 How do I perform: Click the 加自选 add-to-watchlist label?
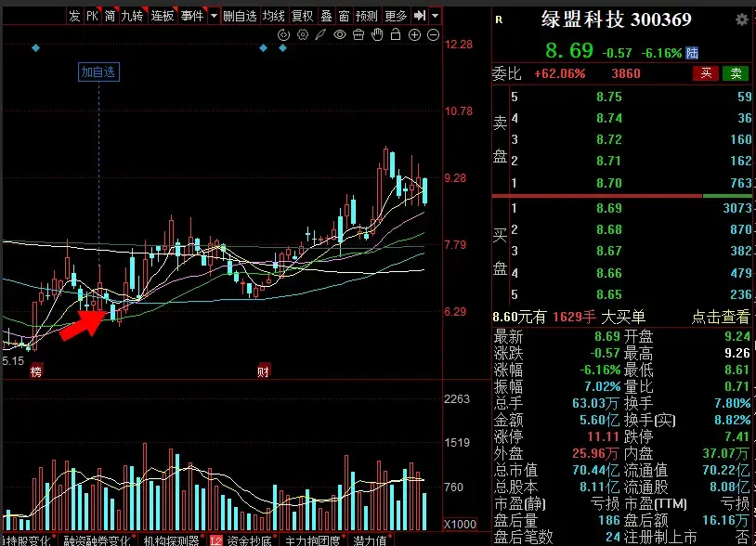(98, 72)
